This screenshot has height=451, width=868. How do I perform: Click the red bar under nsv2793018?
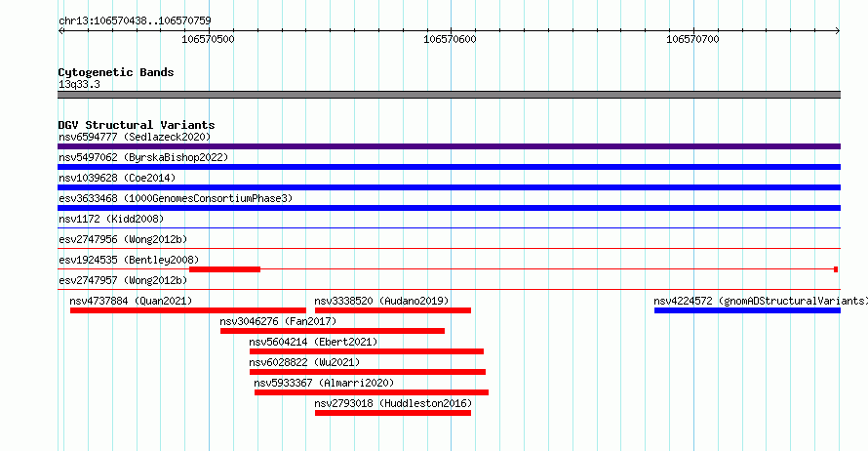click(393, 413)
